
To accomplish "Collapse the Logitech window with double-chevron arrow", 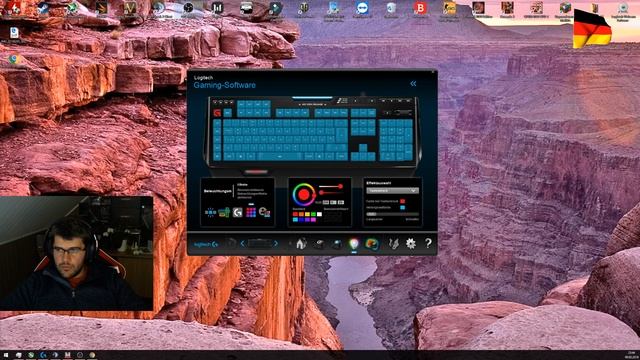I will (413, 84).
